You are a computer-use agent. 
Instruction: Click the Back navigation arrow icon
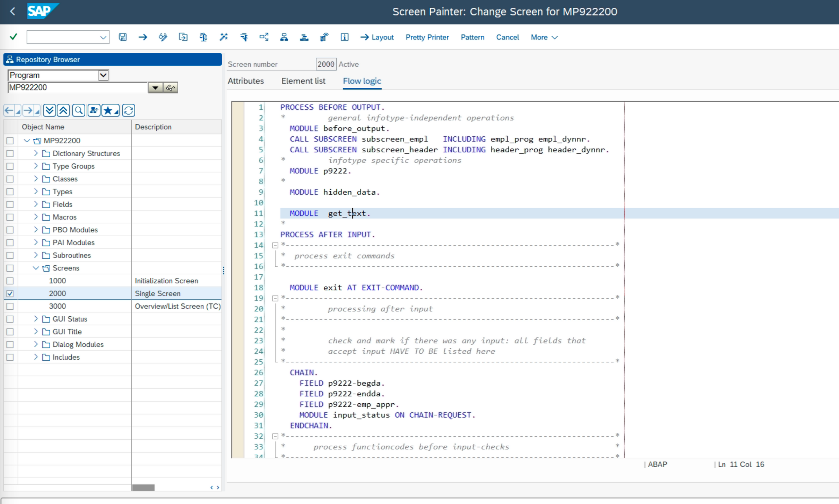pyautogui.click(x=13, y=12)
